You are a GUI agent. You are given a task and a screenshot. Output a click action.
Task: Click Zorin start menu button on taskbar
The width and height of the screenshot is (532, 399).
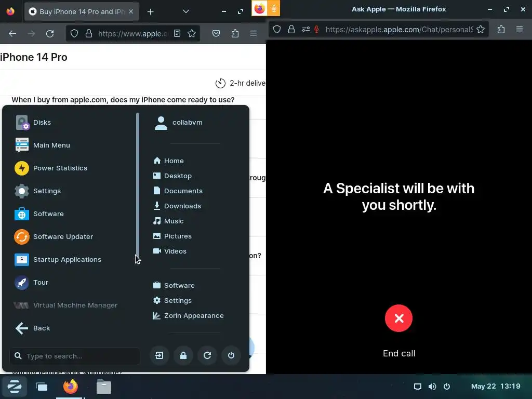(x=14, y=387)
